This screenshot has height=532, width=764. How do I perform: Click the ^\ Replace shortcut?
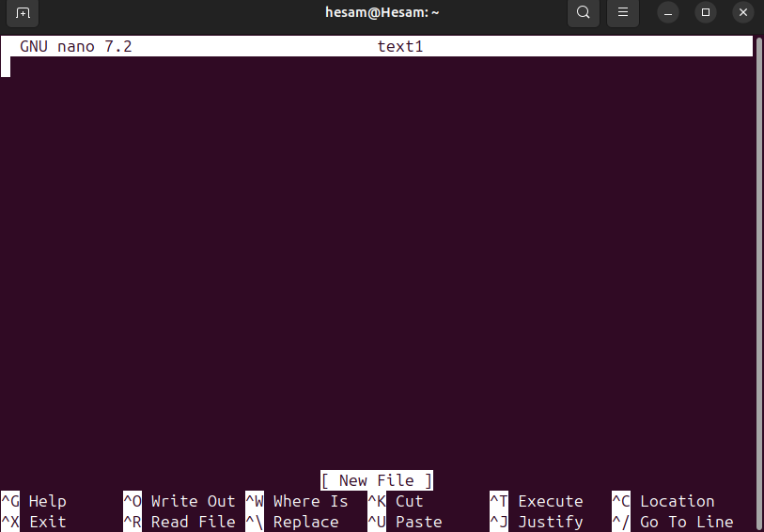point(292,522)
